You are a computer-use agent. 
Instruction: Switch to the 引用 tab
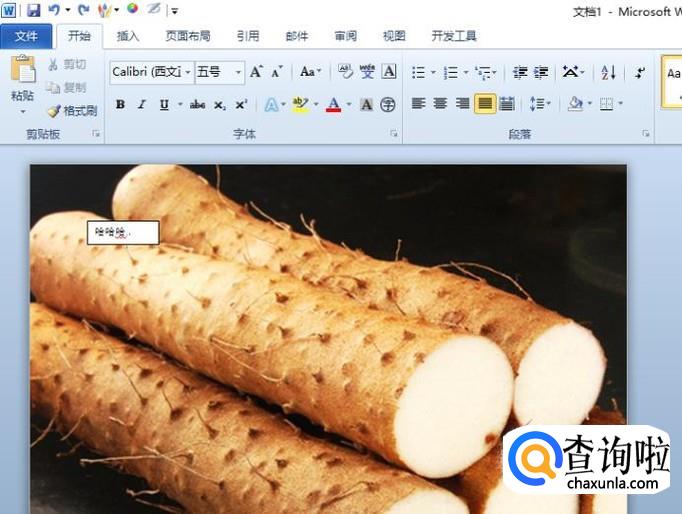248,36
